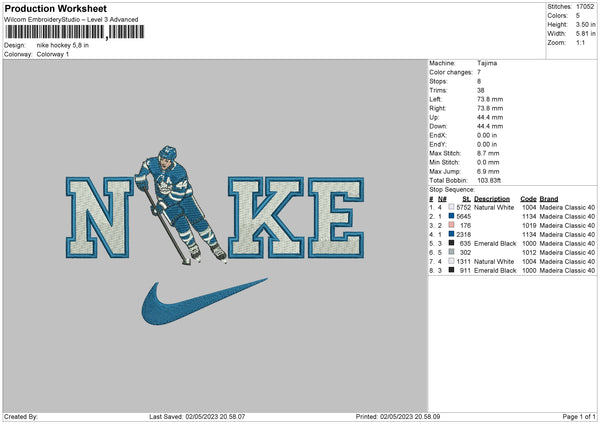Click the Natural White swatch for stop 5752

[452, 207]
